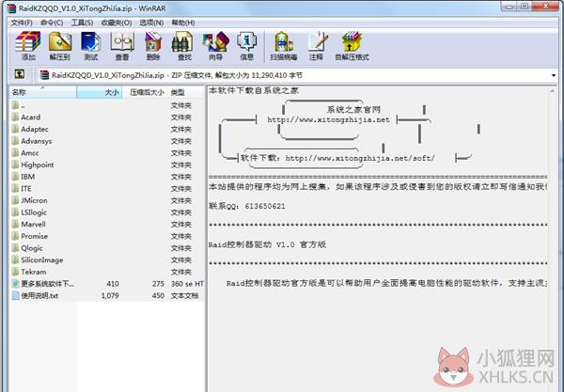Click the comment pane scroll-up arrow
The width and height of the screenshot is (564, 392).
[x=552, y=91]
